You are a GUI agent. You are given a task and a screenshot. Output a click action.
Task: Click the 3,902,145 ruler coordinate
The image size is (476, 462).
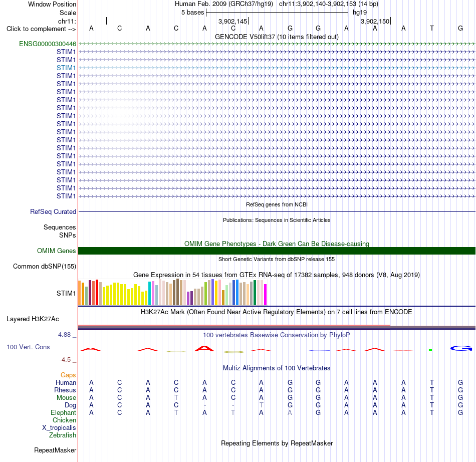coord(233,21)
